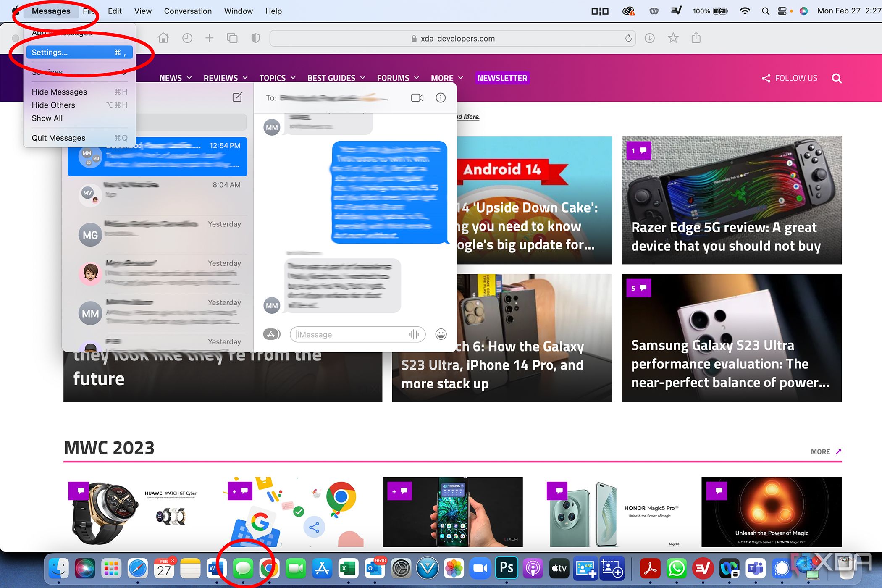Open the HONOR Magic5 Pro thumbnail
Image resolution: width=882 pixels, height=588 pixels.
click(x=612, y=512)
